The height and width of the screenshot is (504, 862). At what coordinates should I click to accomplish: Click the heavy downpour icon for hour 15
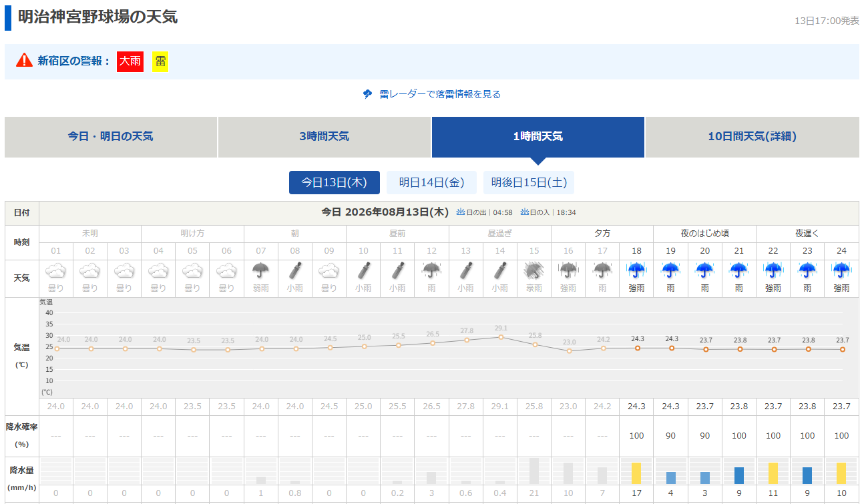click(534, 270)
